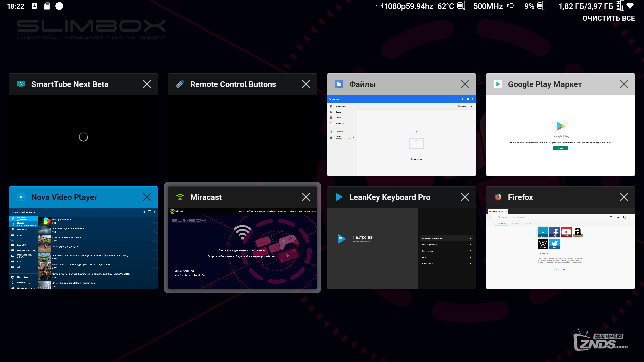Click the 500MHz CPU frequency indicator
This screenshot has height=362, width=644.
click(493, 6)
